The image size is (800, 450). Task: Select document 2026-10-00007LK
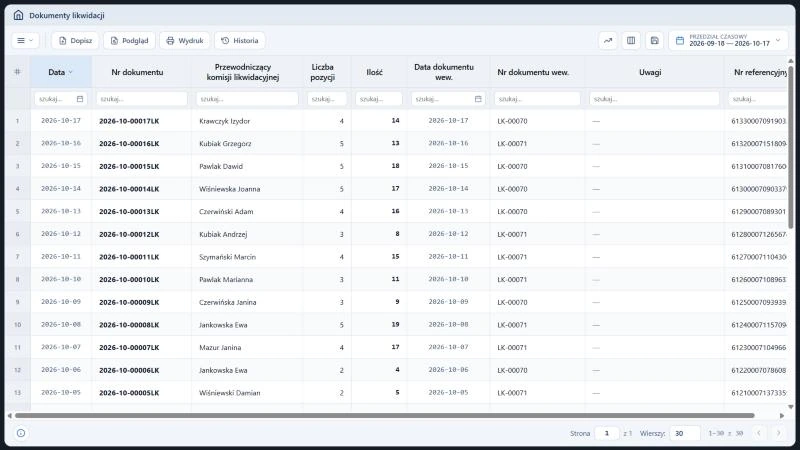129,347
